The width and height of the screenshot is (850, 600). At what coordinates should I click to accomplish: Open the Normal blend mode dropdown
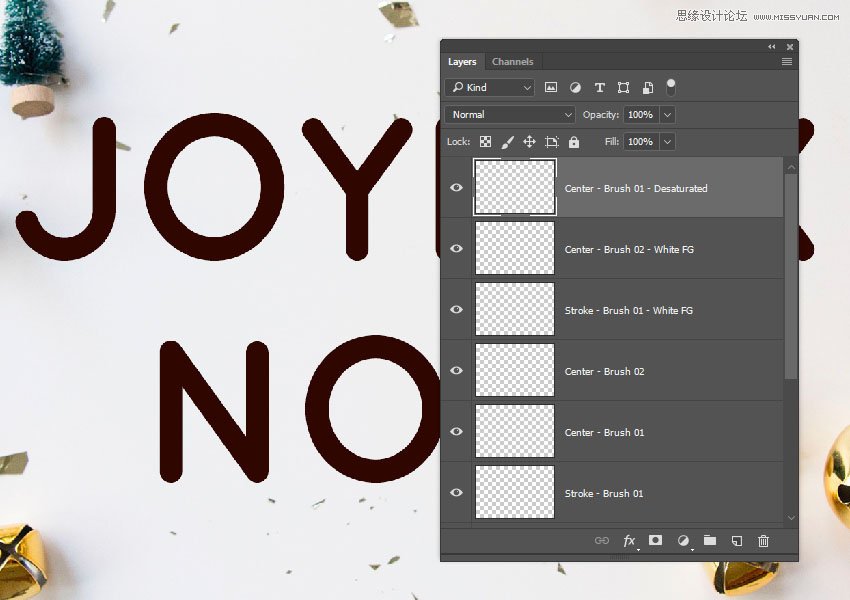pyautogui.click(x=510, y=115)
